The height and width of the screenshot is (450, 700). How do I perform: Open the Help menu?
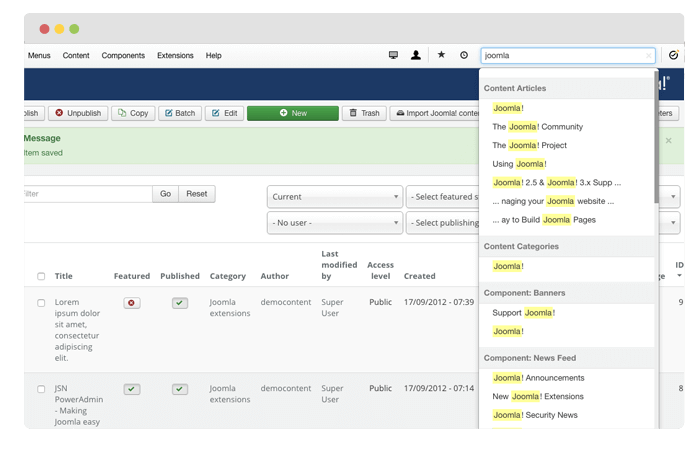coord(213,55)
